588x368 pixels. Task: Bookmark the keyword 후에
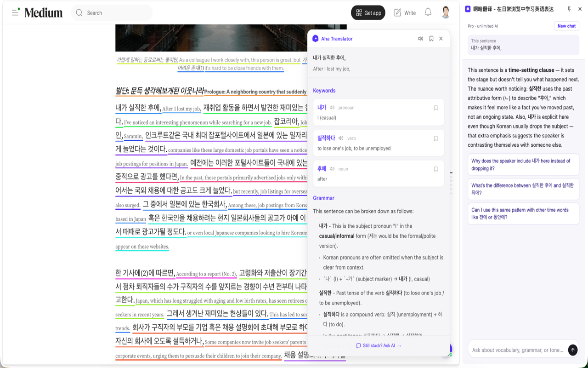click(x=436, y=169)
